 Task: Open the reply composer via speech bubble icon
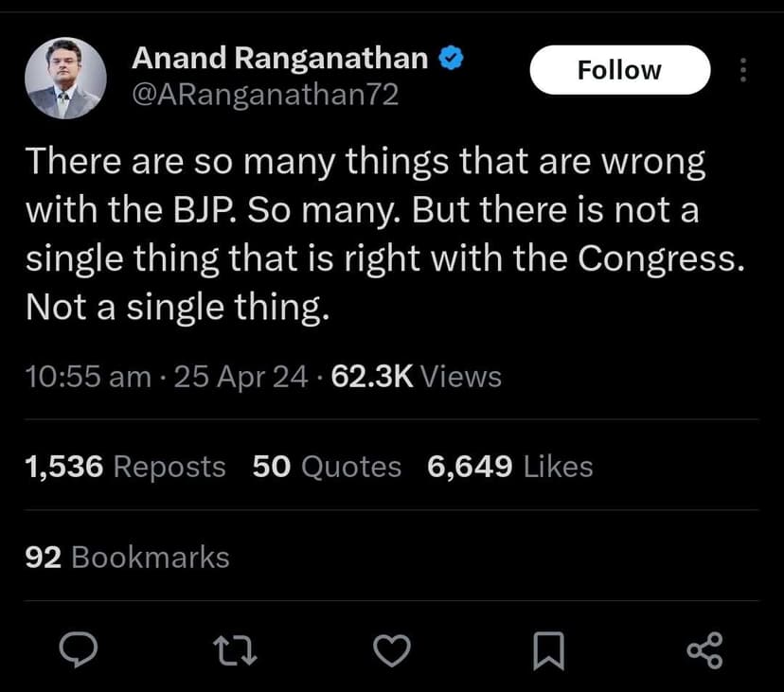[80, 650]
